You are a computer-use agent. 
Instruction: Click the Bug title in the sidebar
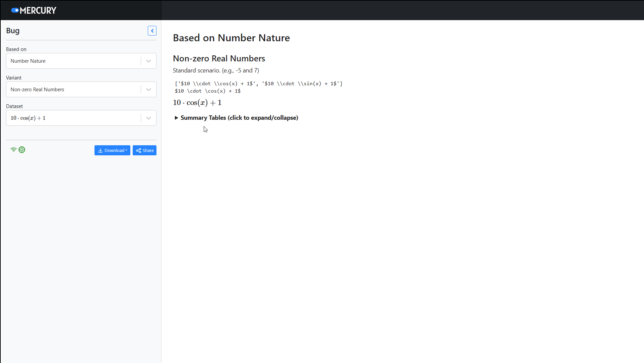[12, 31]
